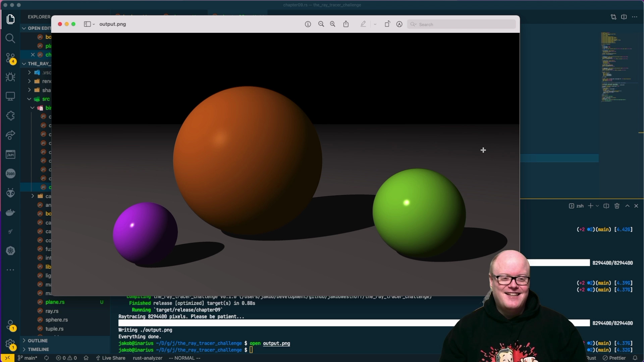The height and width of the screenshot is (362, 644).
Task: Collapse the src folder in Explorer
Action: pos(29,99)
